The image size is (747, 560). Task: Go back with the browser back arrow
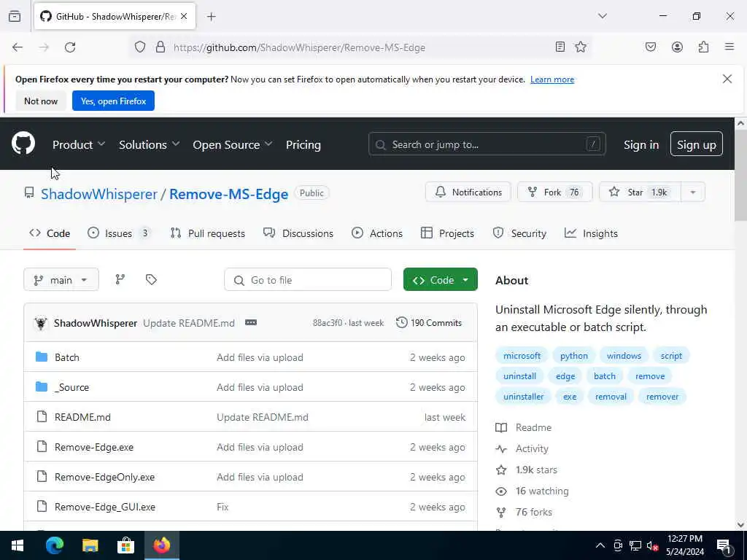click(x=18, y=47)
